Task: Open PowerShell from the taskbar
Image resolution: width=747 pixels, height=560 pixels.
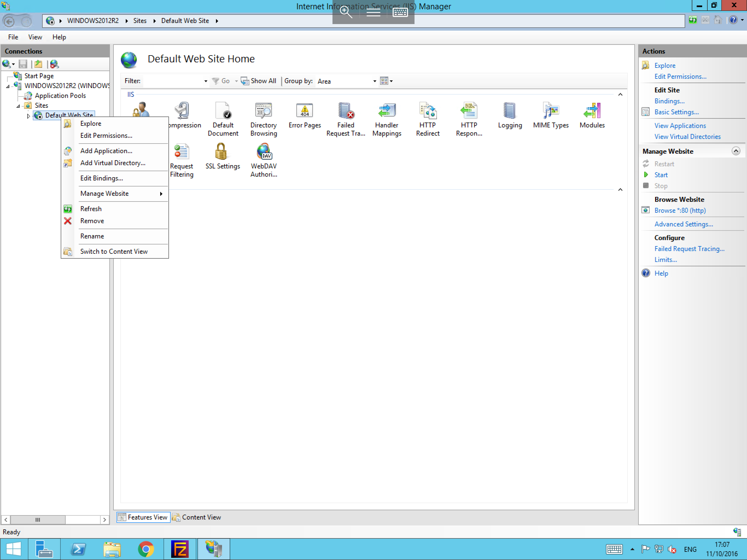Action: (78, 549)
